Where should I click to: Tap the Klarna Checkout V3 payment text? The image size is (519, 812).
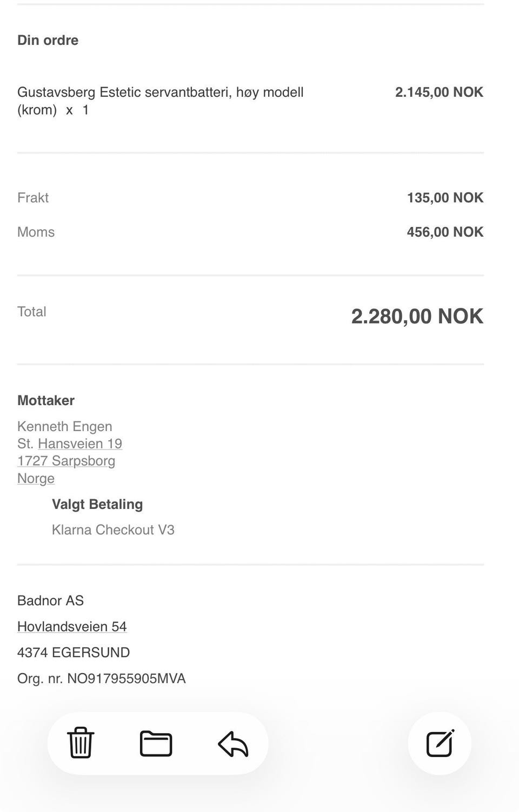[x=113, y=530]
